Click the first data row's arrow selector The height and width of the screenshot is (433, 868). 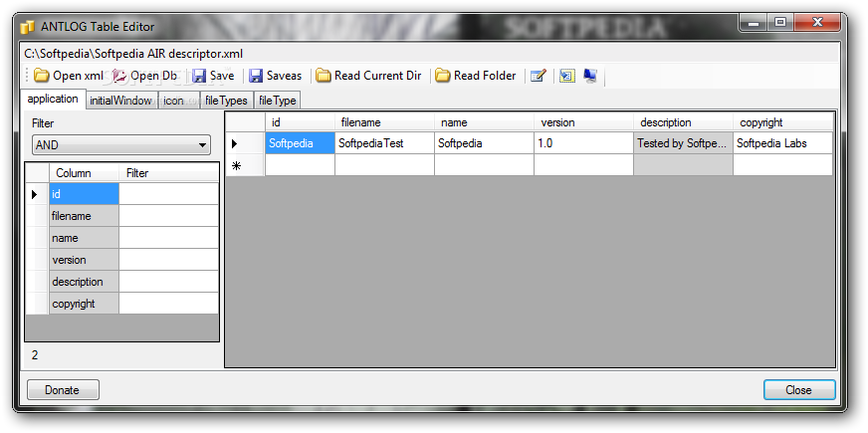tap(245, 143)
